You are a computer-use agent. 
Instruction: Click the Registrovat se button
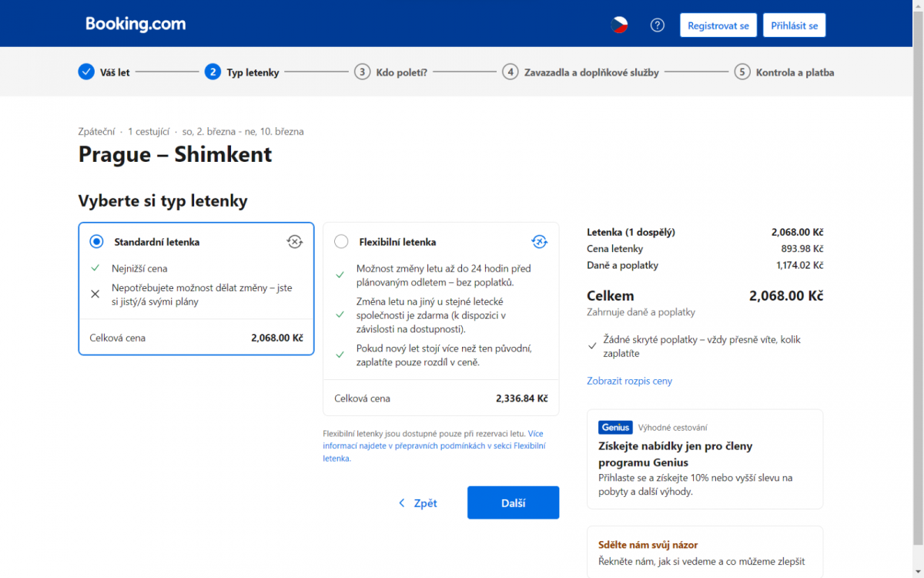718,25
